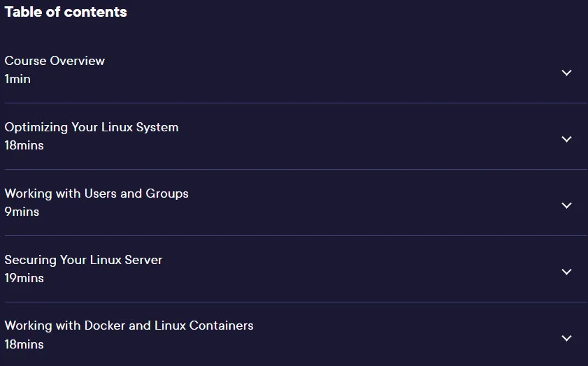Viewport: 588px width, 366px height.
Task: Open the Course Overview section title
Action: [55, 61]
